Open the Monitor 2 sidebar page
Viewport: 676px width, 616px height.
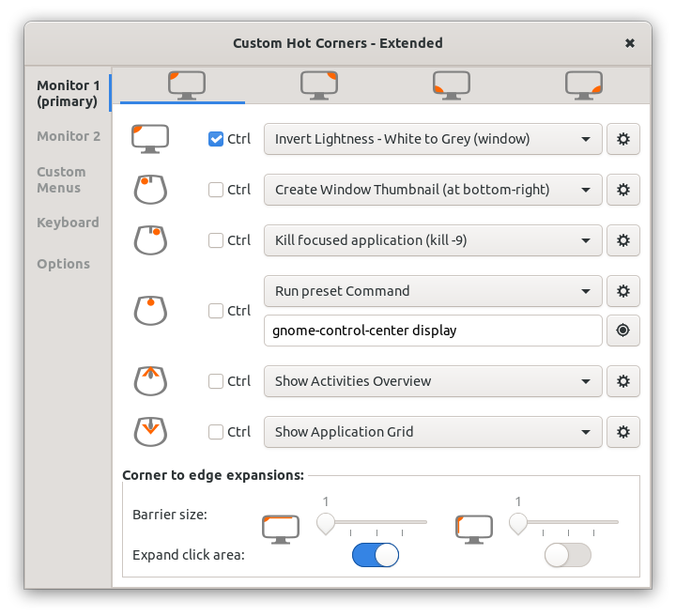click(x=69, y=136)
